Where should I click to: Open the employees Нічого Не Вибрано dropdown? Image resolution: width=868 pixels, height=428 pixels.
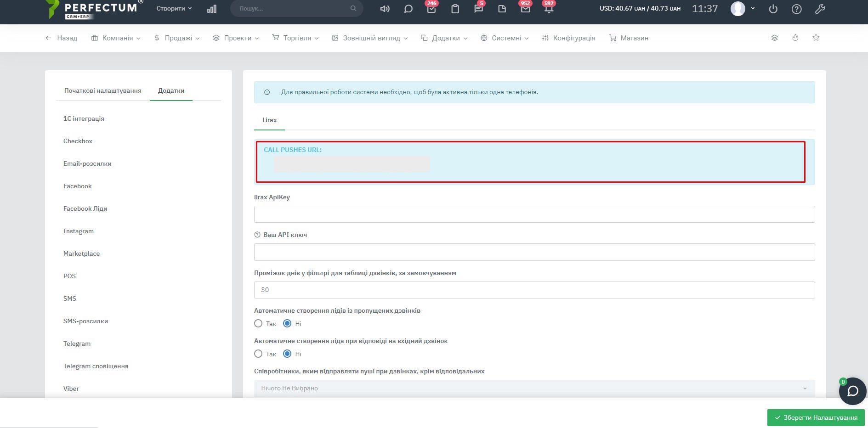[534, 389]
